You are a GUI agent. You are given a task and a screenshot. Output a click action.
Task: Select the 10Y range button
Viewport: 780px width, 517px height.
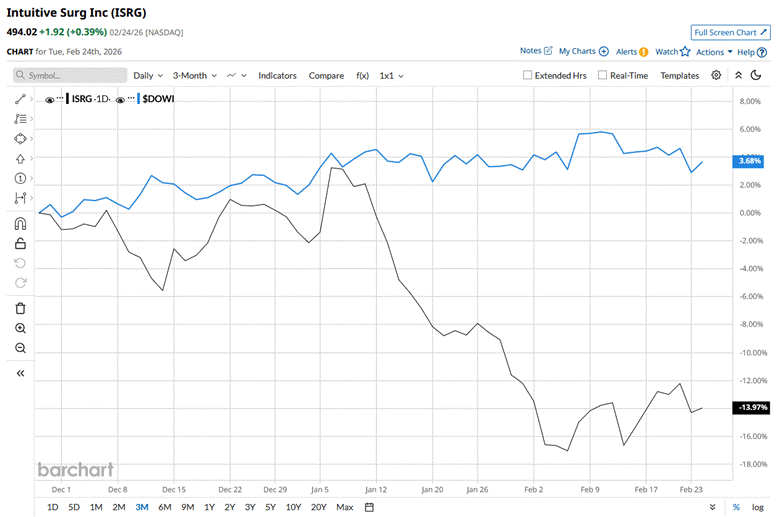[x=293, y=507]
